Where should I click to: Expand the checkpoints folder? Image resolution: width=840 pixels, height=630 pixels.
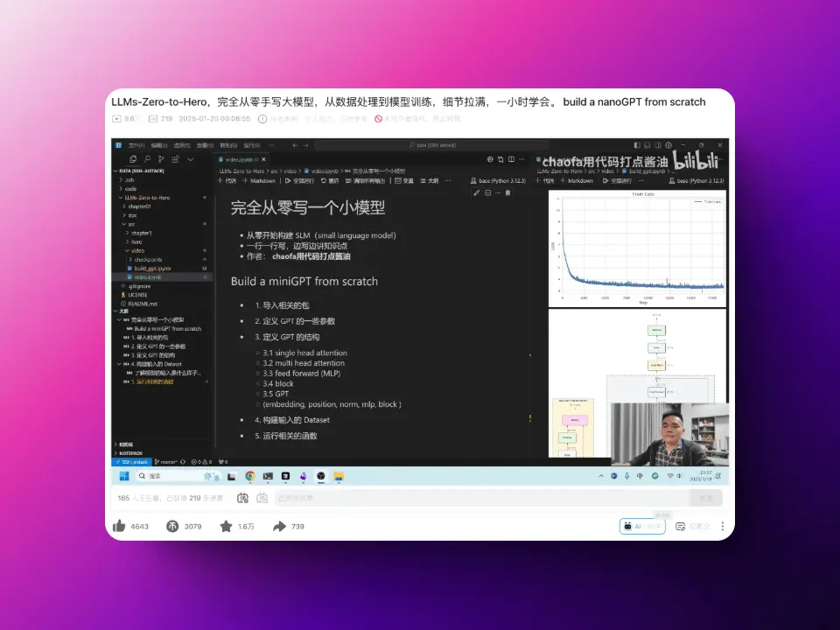click(x=150, y=259)
